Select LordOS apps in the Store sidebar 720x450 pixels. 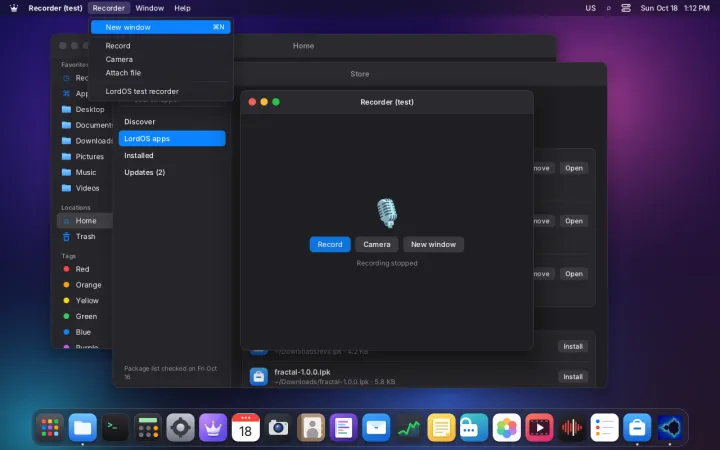pyautogui.click(x=172, y=139)
